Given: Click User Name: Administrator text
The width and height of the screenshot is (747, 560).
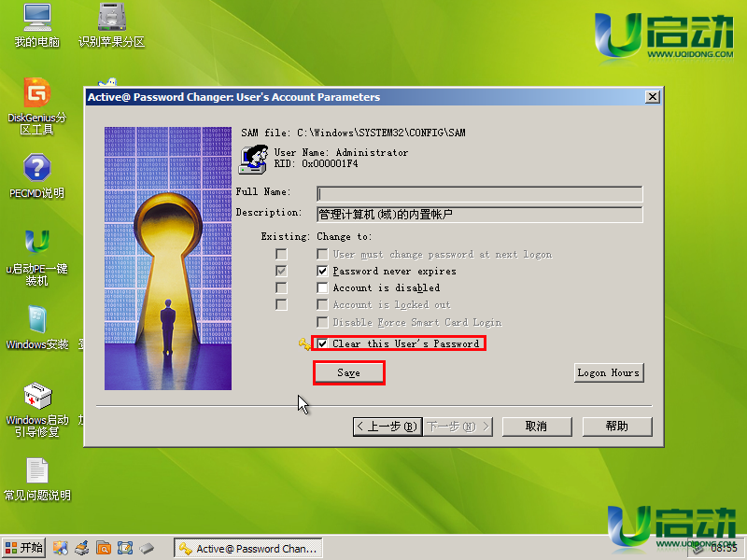Looking at the screenshot, I should (341, 152).
